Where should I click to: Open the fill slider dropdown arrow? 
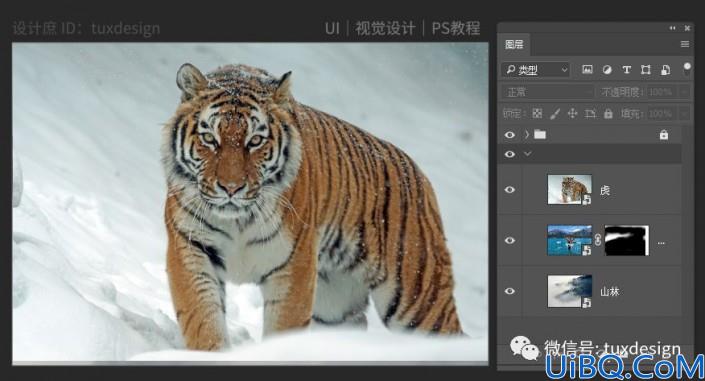(x=683, y=114)
